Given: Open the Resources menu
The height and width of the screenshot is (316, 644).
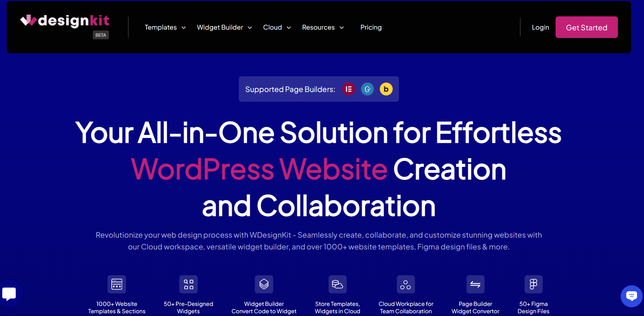Looking at the screenshot, I should click(318, 28).
